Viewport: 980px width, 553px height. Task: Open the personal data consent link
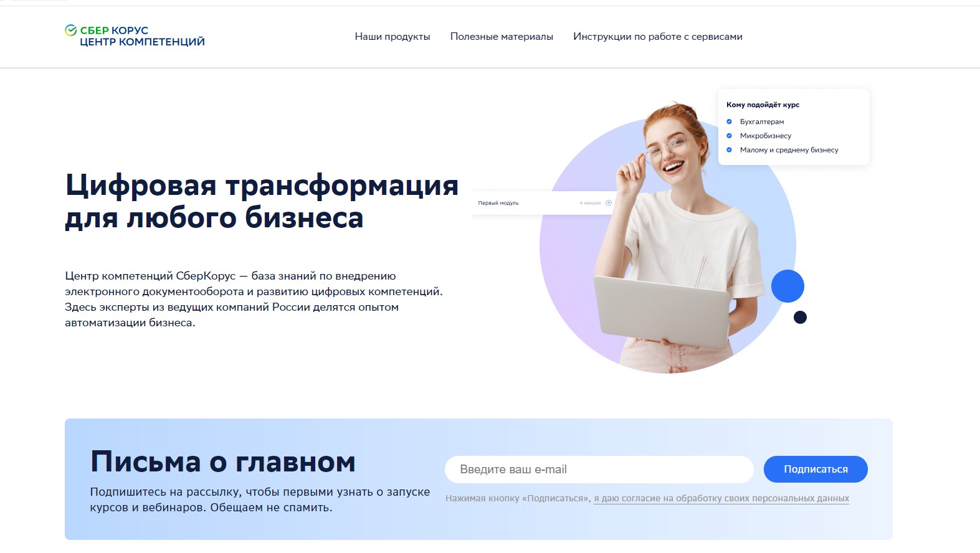click(721, 498)
